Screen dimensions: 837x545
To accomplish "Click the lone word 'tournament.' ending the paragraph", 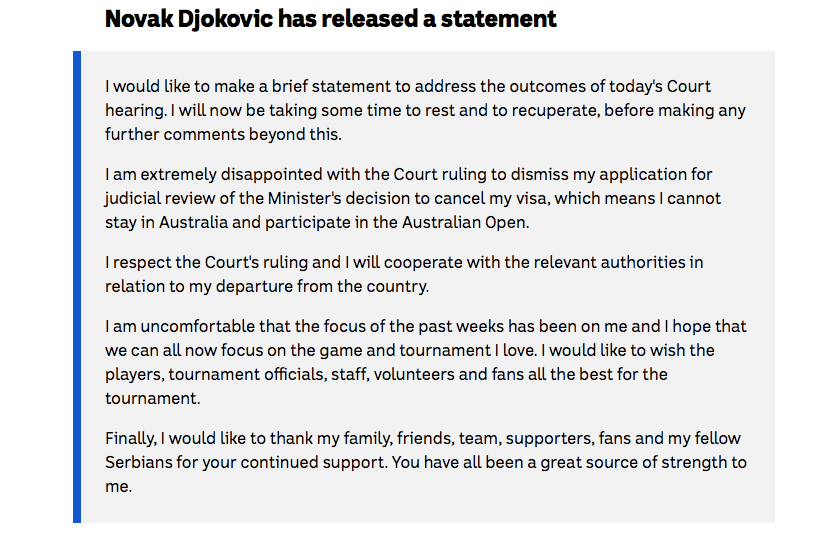I will pyautogui.click(x=153, y=398).
